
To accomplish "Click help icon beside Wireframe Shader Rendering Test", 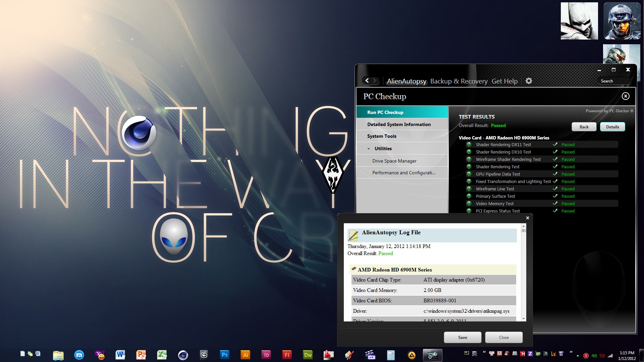I will [469, 159].
